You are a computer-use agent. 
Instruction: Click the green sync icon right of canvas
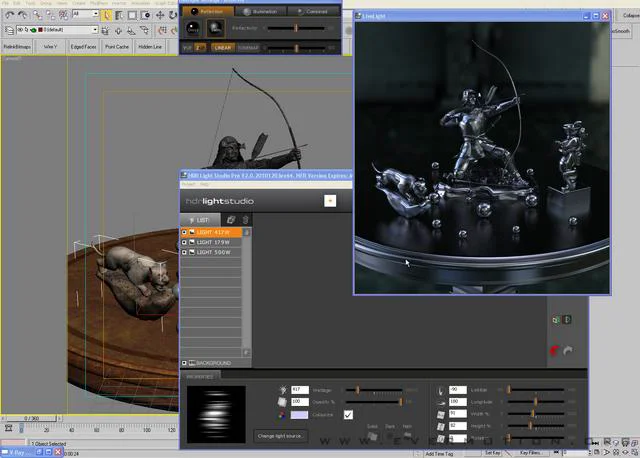click(x=556, y=320)
